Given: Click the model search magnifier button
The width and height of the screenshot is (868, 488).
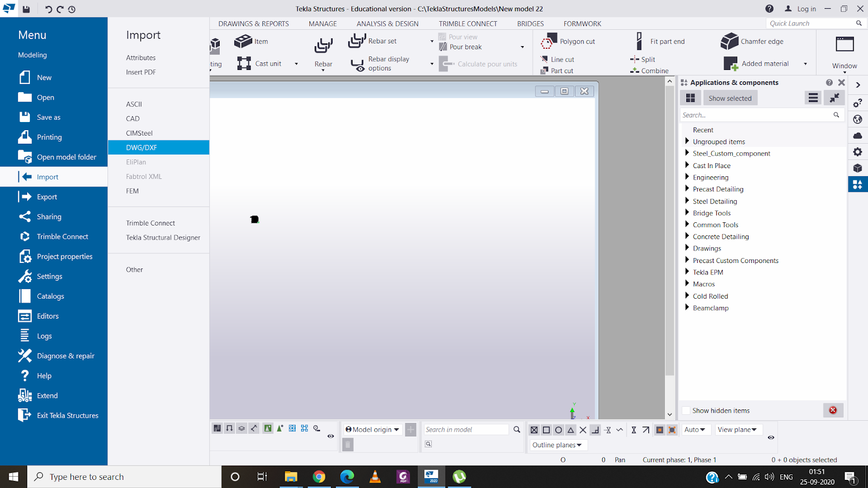Looking at the screenshot, I should pos(517,429).
